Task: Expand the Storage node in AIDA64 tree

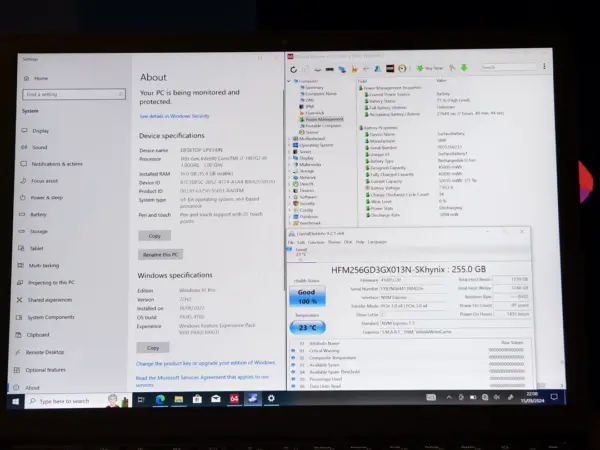Action: tap(289, 171)
